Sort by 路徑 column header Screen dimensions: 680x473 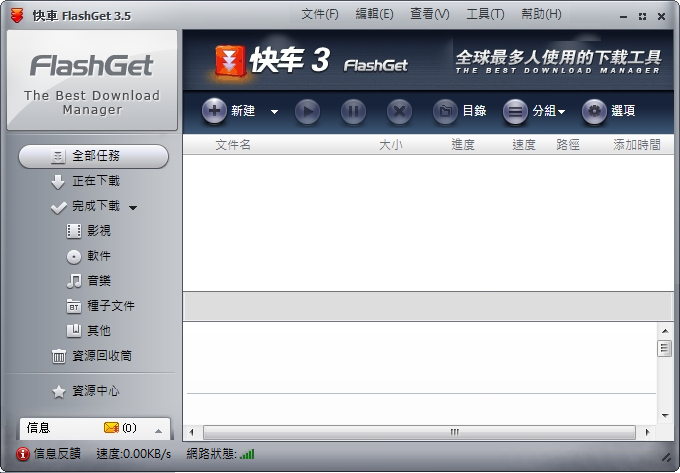click(568, 145)
